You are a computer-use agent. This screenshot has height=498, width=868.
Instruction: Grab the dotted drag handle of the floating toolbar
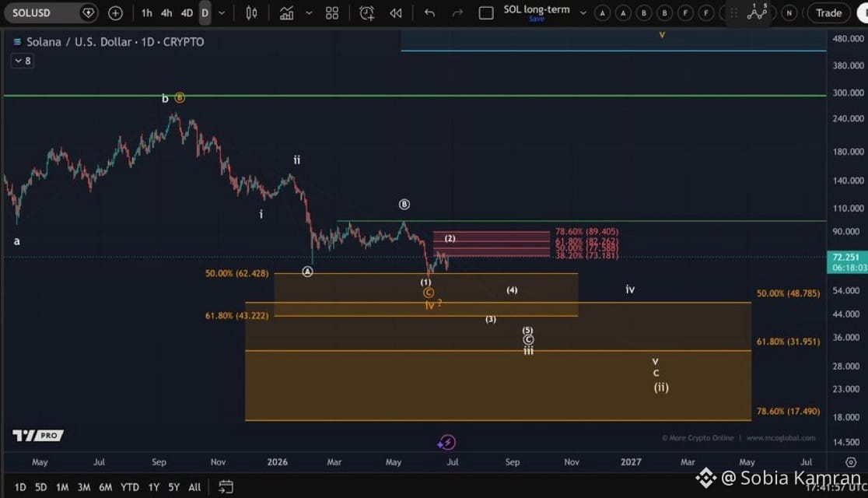click(x=733, y=12)
